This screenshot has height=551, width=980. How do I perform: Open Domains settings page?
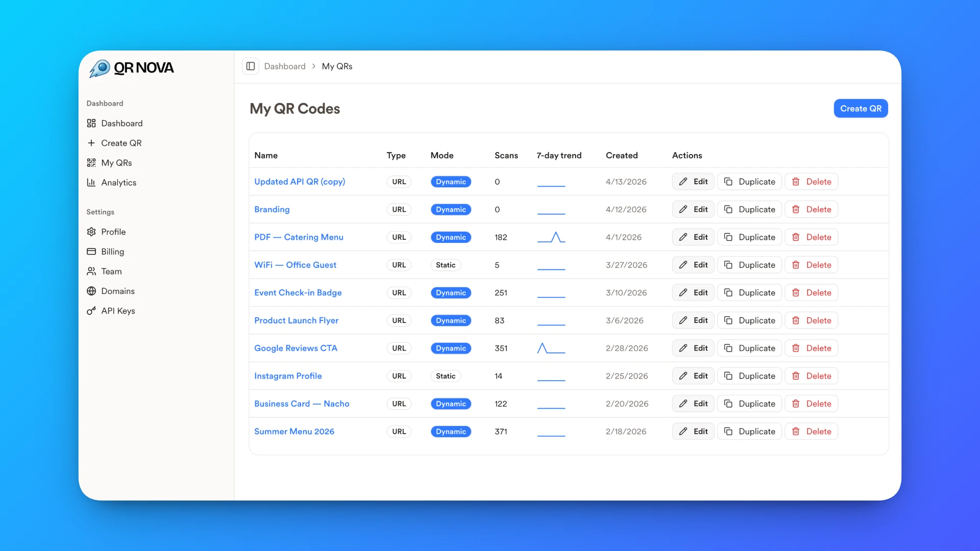(x=118, y=291)
